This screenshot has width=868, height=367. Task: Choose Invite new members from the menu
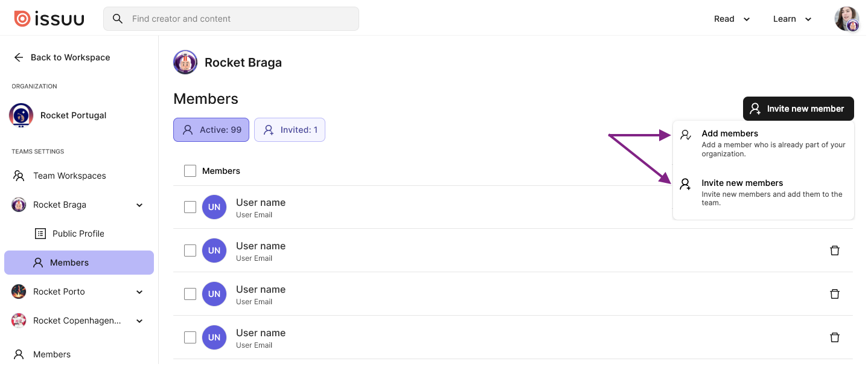(x=764, y=193)
